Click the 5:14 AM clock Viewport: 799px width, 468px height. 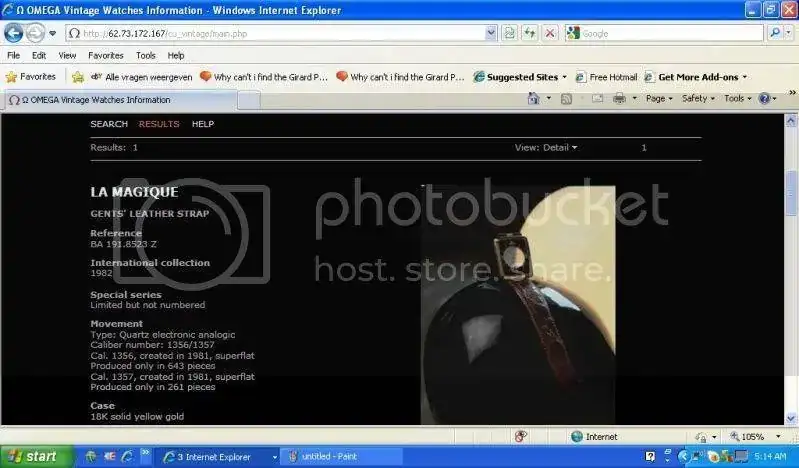770,457
